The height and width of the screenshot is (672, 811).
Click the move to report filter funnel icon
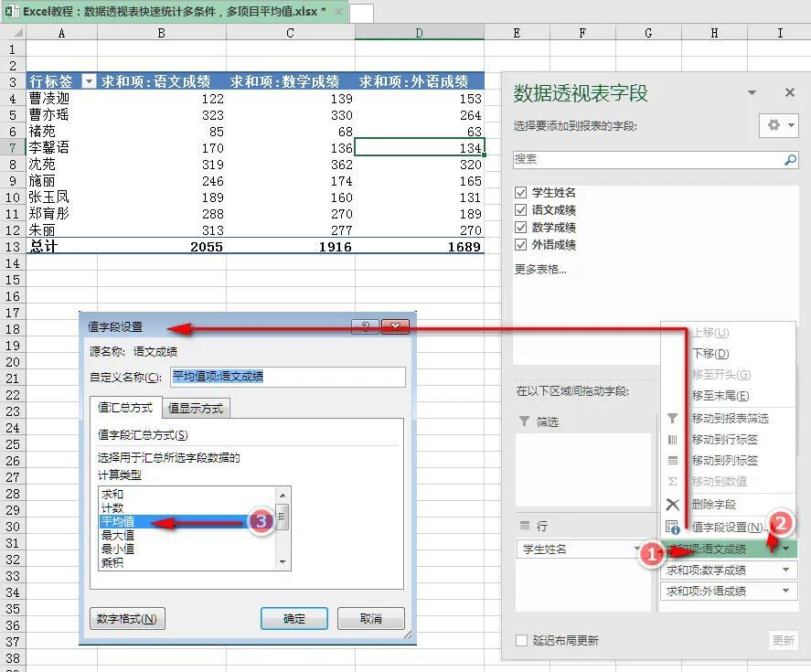(672, 418)
